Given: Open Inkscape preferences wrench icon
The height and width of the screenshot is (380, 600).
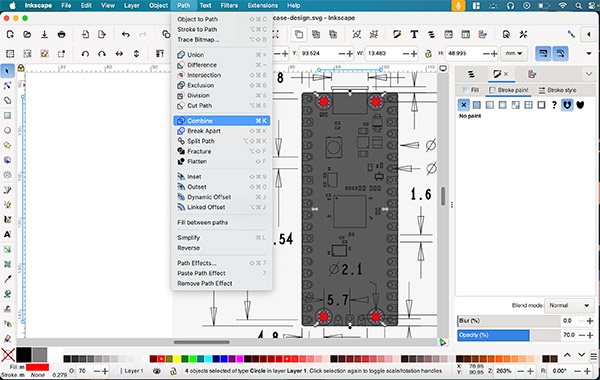Looking at the screenshot, I should (523, 34).
